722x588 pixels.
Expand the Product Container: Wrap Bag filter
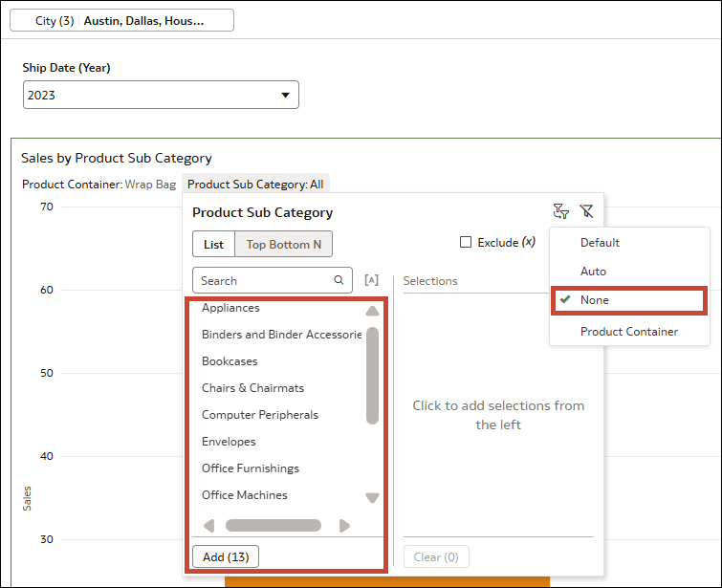pos(99,185)
